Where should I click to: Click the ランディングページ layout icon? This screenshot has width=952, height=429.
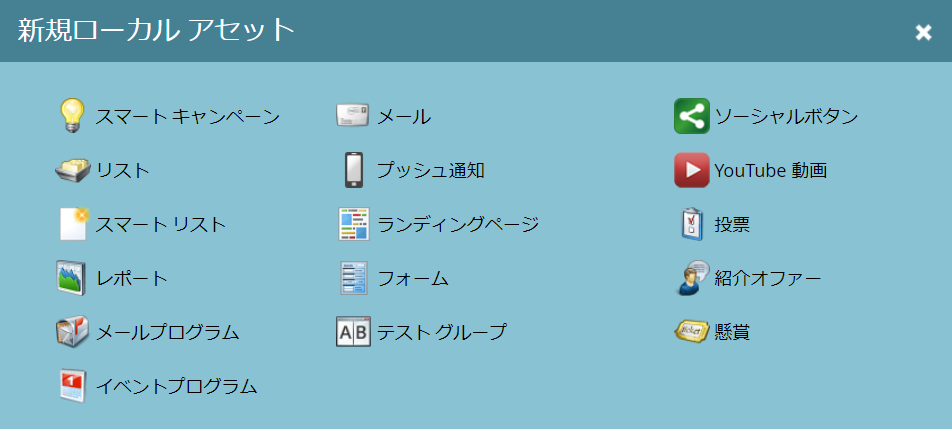(x=353, y=224)
